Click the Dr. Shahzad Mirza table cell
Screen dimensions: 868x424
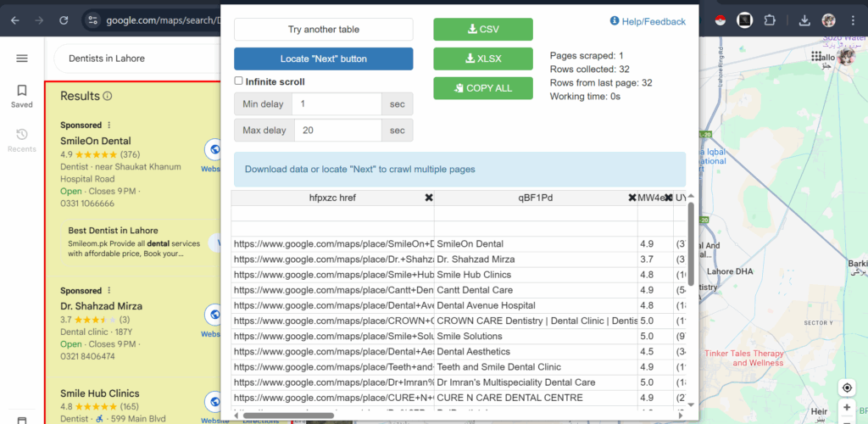point(536,259)
